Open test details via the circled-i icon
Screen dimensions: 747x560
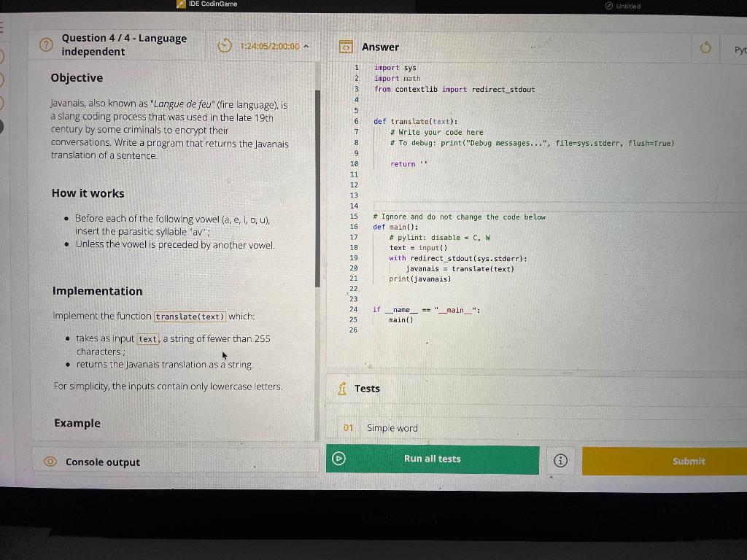click(560, 459)
